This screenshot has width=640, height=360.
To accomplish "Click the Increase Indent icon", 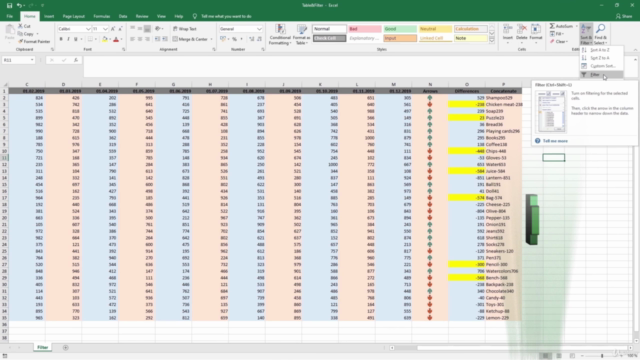I will (165, 39).
